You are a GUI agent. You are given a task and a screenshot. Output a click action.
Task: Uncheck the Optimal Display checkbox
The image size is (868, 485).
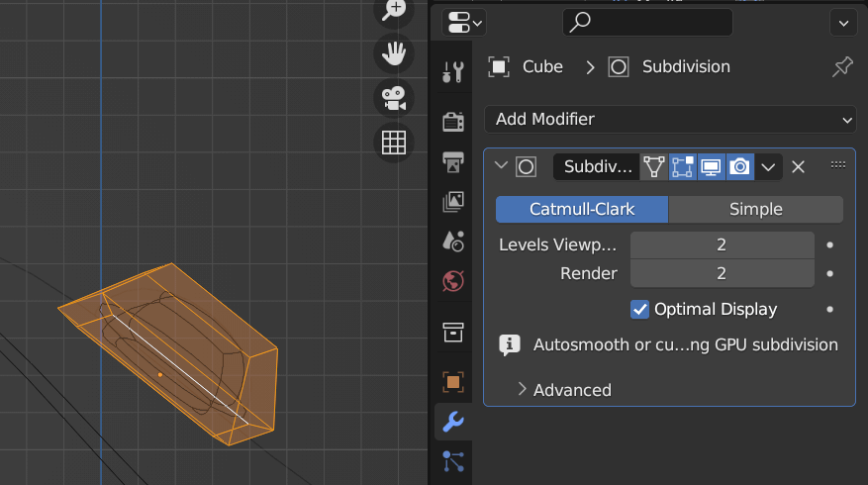(639, 309)
